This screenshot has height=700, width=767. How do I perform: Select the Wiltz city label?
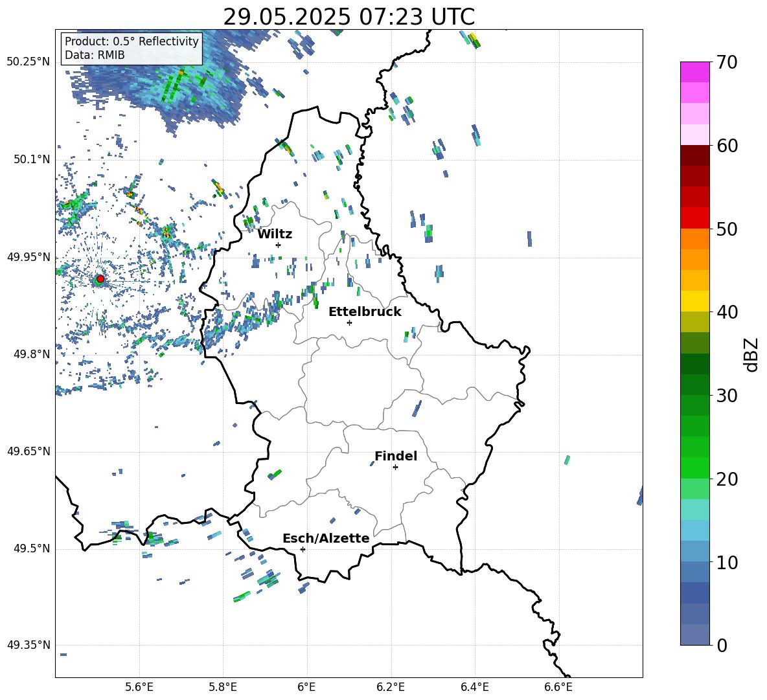[x=275, y=234]
